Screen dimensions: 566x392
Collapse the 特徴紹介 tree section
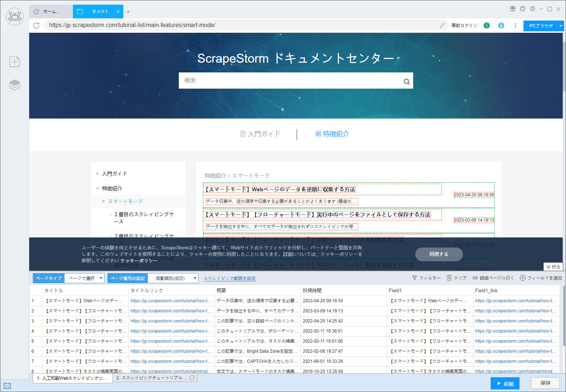tap(98, 188)
